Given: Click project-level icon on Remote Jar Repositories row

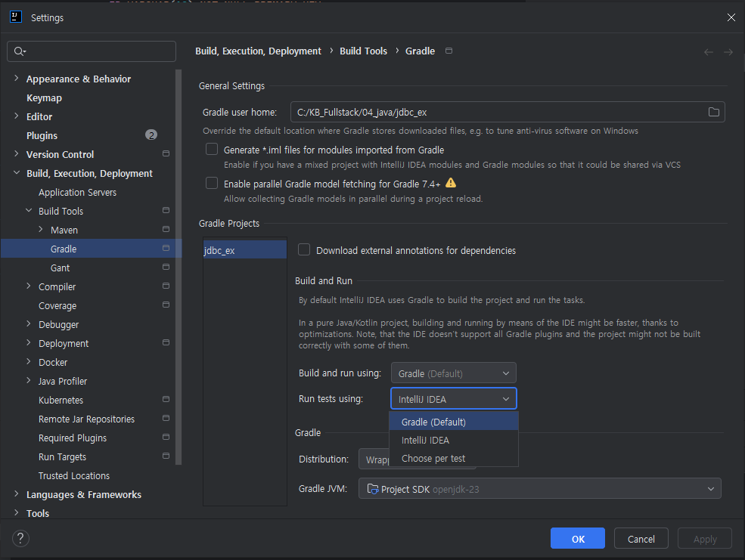Looking at the screenshot, I should (166, 418).
